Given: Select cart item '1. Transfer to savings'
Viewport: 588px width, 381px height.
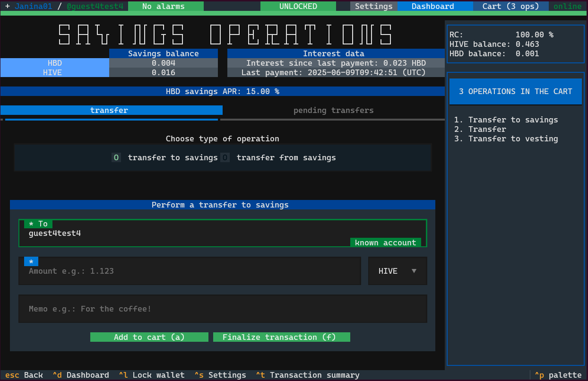Looking at the screenshot, I should 506,120.
